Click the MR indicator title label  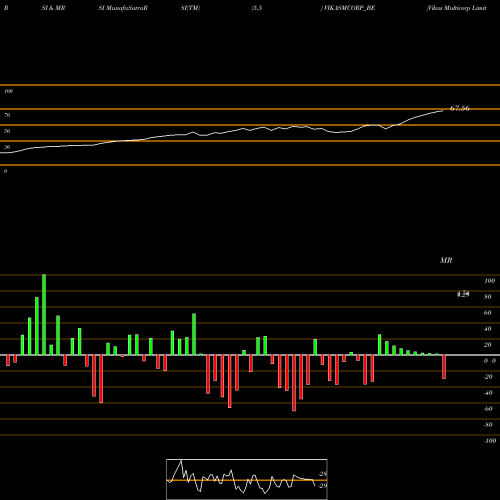[446, 260]
